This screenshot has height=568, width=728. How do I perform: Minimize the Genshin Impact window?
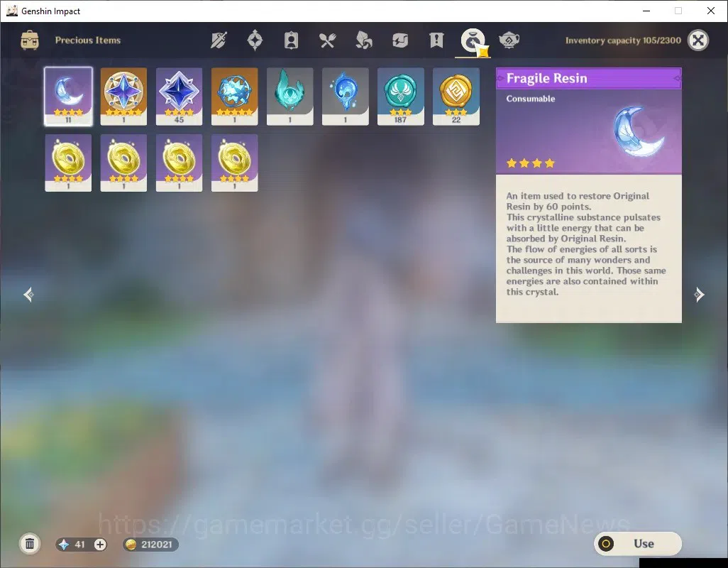coord(646,11)
